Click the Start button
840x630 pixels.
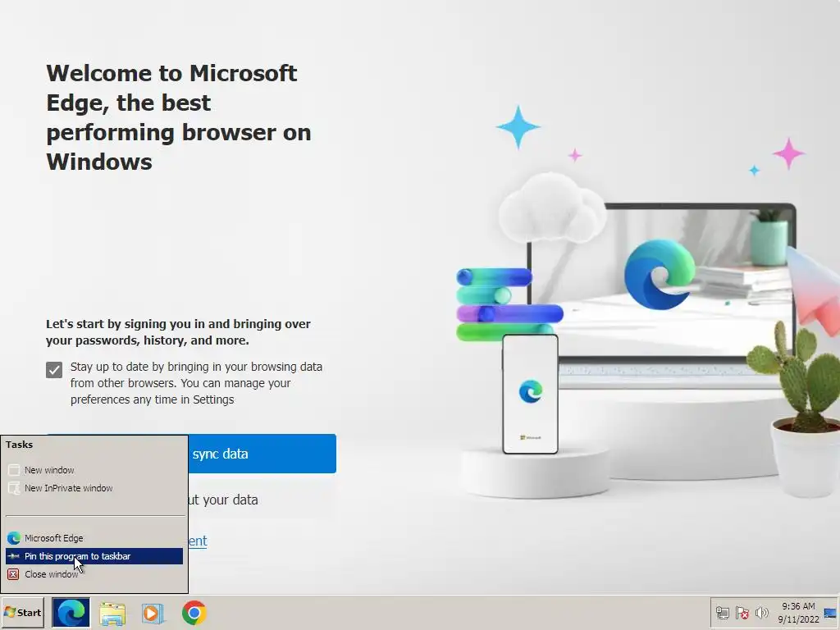(22, 613)
